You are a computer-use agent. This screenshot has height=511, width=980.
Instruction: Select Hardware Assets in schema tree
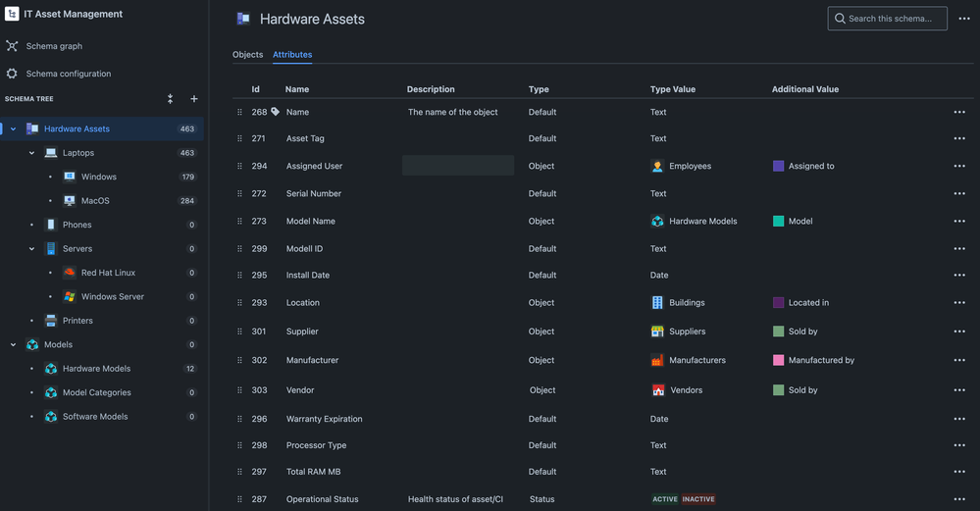click(102, 128)
